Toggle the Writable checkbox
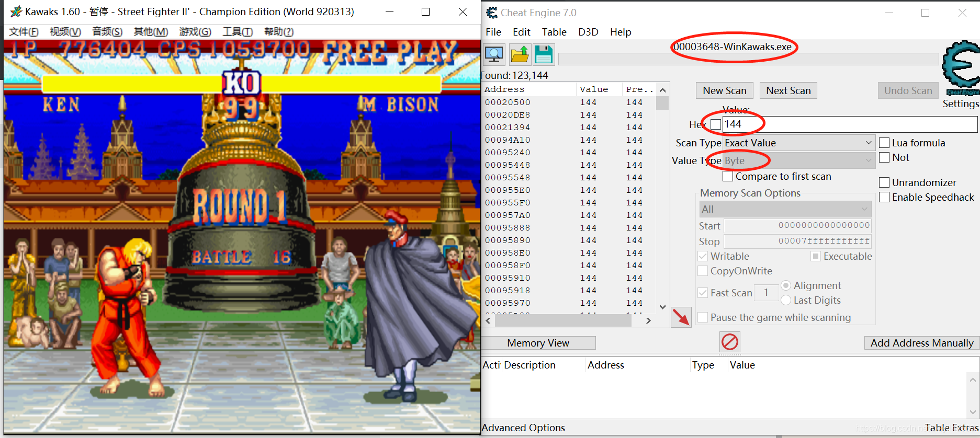This screenshot has width=980, height=438. coord(703,256)
